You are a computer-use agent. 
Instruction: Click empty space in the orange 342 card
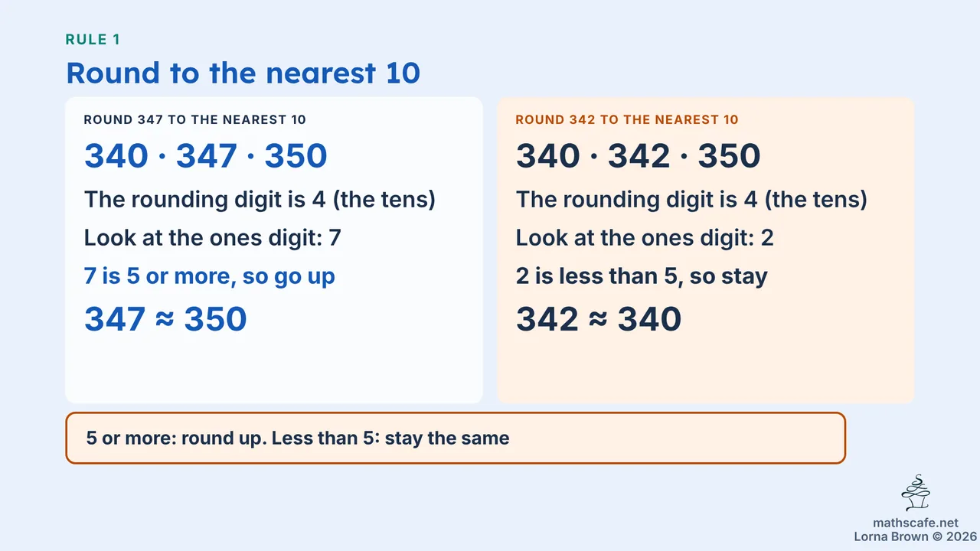(x=705, y=370)
